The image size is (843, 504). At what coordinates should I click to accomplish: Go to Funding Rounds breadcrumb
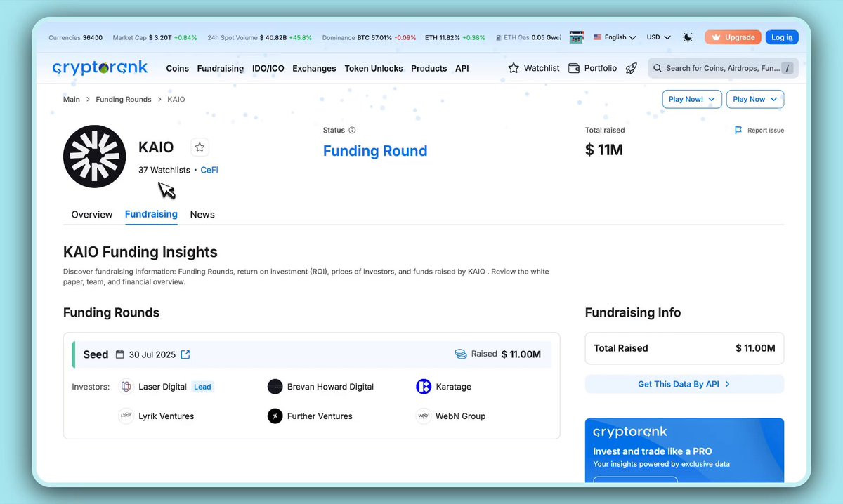coord(124,100)
